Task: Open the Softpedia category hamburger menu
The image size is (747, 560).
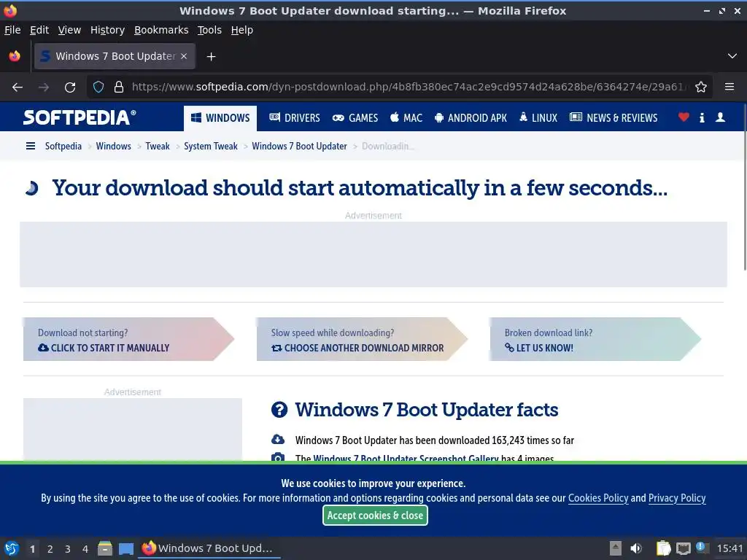Action: click(31, 146)
